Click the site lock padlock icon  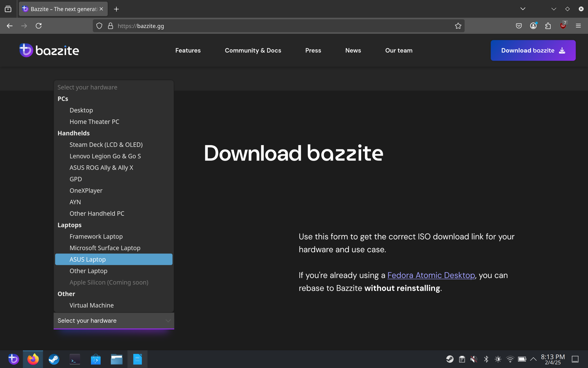tap(110, 26)
